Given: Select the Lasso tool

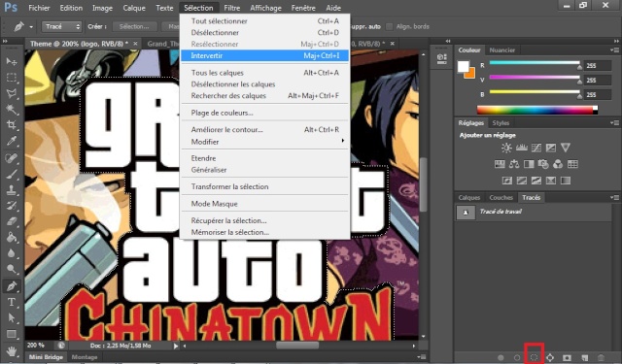Looking at the screenshot, I should coord(12,93).
